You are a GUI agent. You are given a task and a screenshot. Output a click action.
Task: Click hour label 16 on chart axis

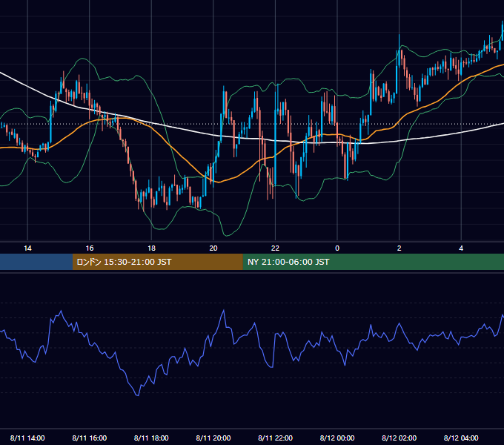[90, 248]
